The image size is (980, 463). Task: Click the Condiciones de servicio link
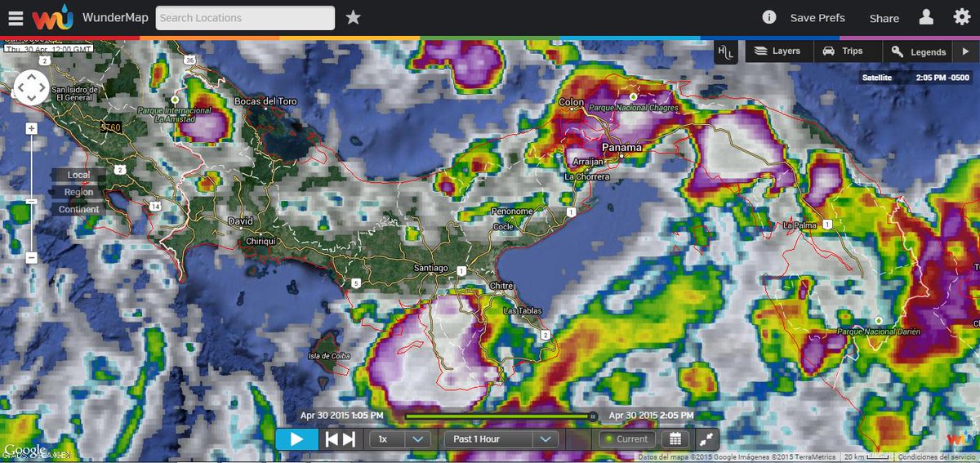937,457
